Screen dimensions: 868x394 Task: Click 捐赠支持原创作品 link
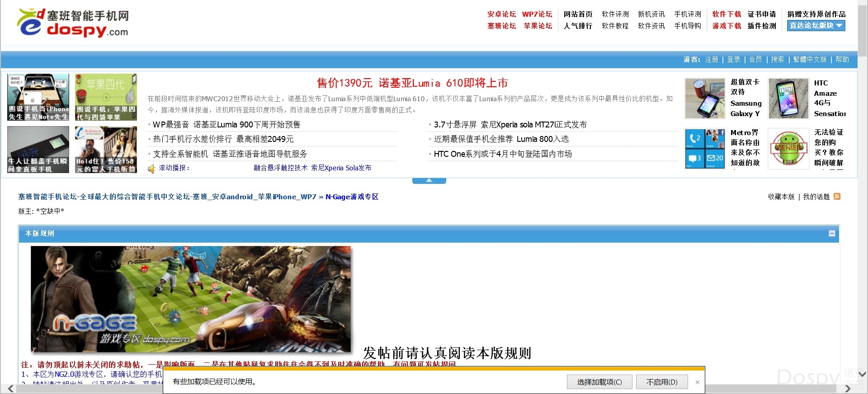coord(816,14)
